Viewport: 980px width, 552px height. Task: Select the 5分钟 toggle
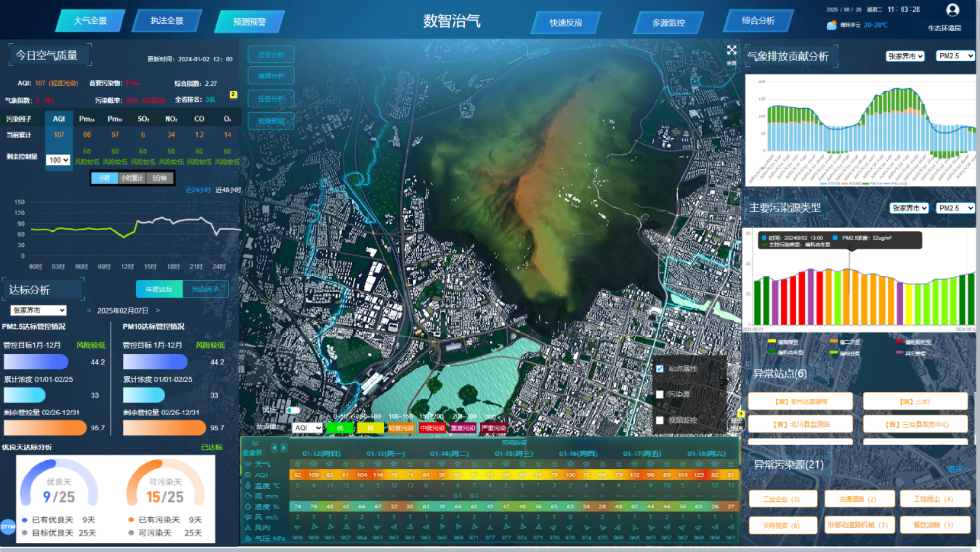pos(159,178)
